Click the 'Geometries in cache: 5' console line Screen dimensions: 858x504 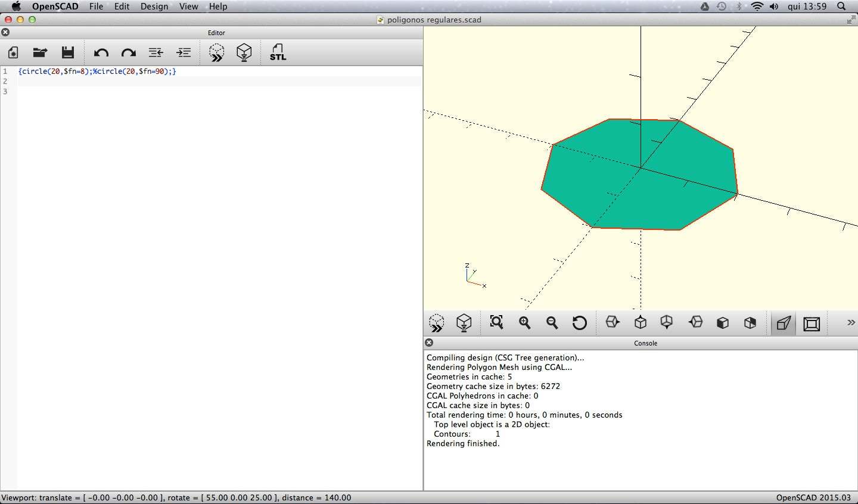point(469,377)
